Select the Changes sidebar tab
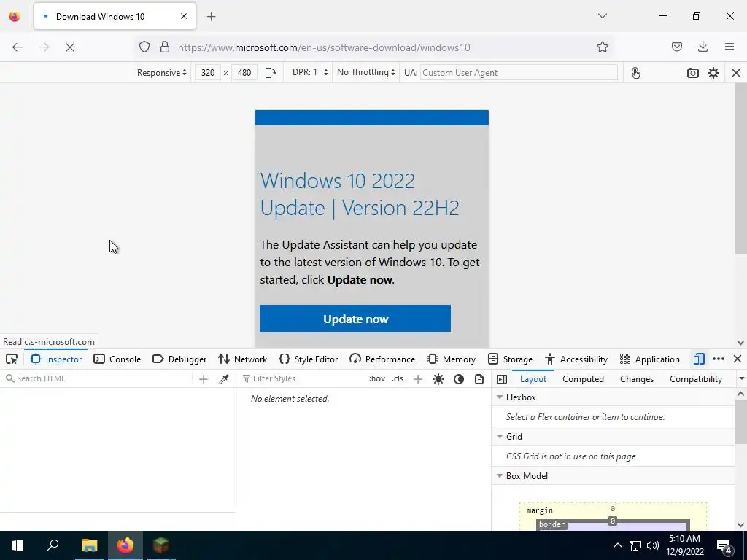Image resolution: width=747 pixels, height=560 pixels. pyautogui.click(x=636, y=379)
